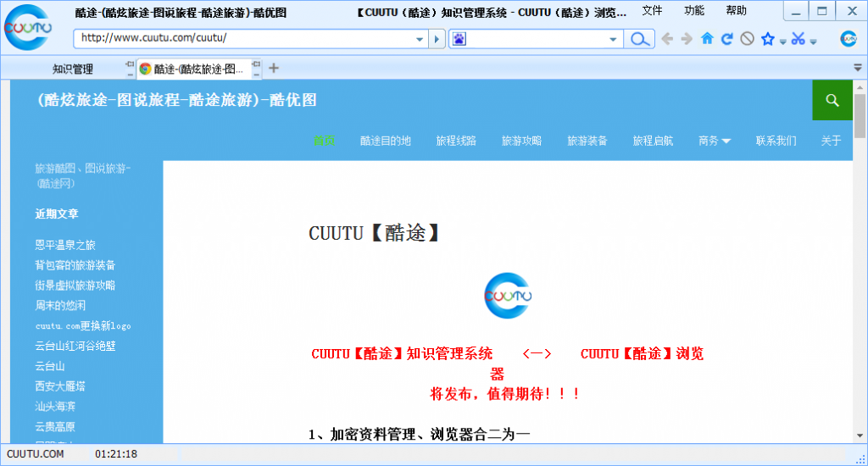The height and width of the screenshot is (466, 868).
Task: Open article 西安大雁塔
Action: pos(60,386)
